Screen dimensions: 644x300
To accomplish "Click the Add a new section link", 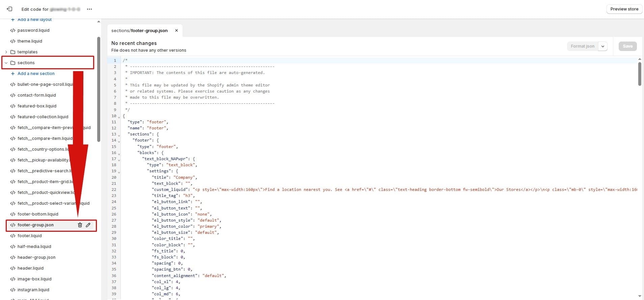I will (x=36, y=74).
